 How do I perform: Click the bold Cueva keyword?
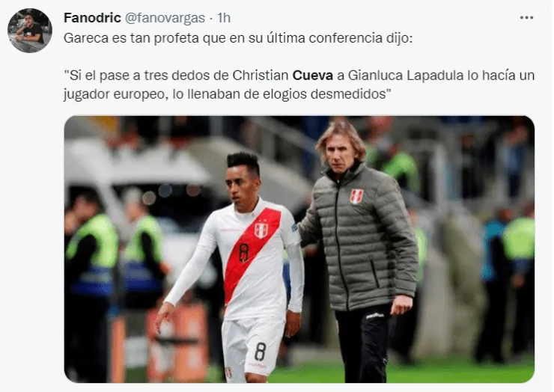[x=313, y=76]
